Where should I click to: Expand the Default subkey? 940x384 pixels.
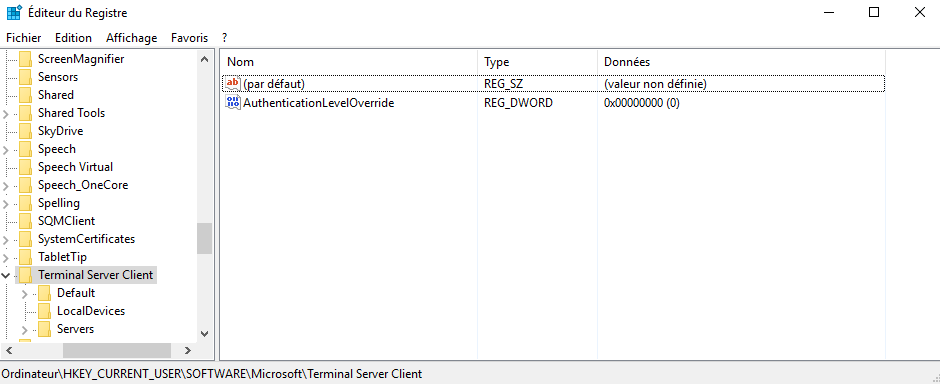(x=25, y=294)
